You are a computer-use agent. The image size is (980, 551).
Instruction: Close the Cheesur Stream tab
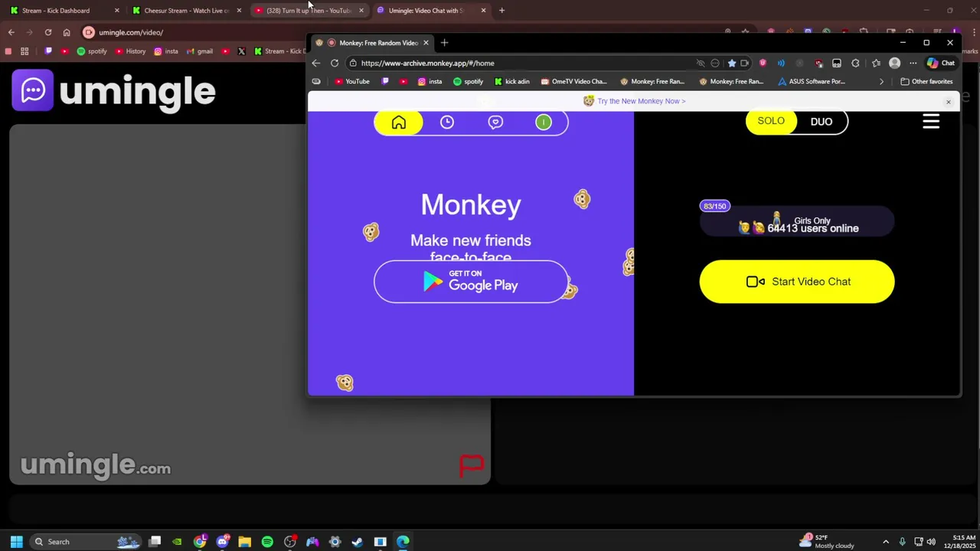point(239,11)
